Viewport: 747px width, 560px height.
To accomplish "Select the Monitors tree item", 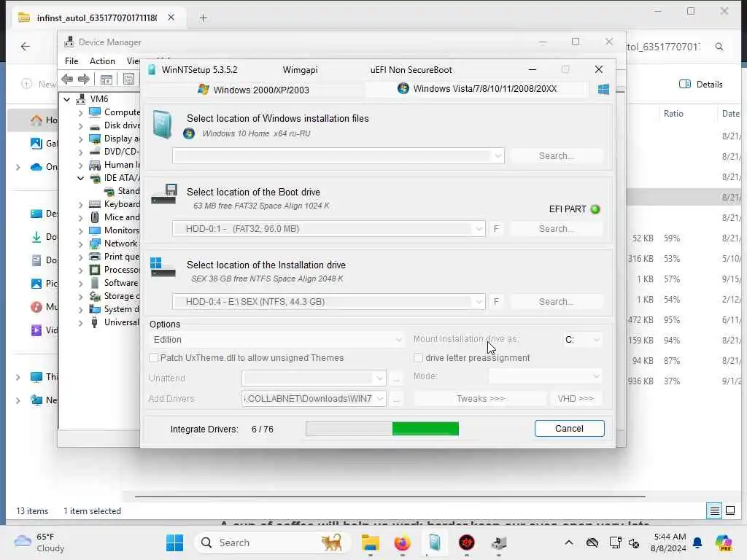I will (x=122, y=230).
